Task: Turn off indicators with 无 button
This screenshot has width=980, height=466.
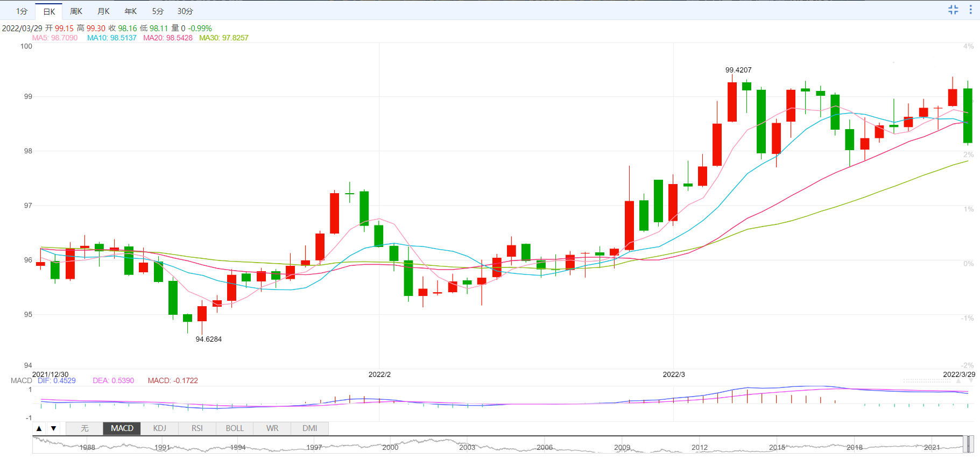Action: 84,428
